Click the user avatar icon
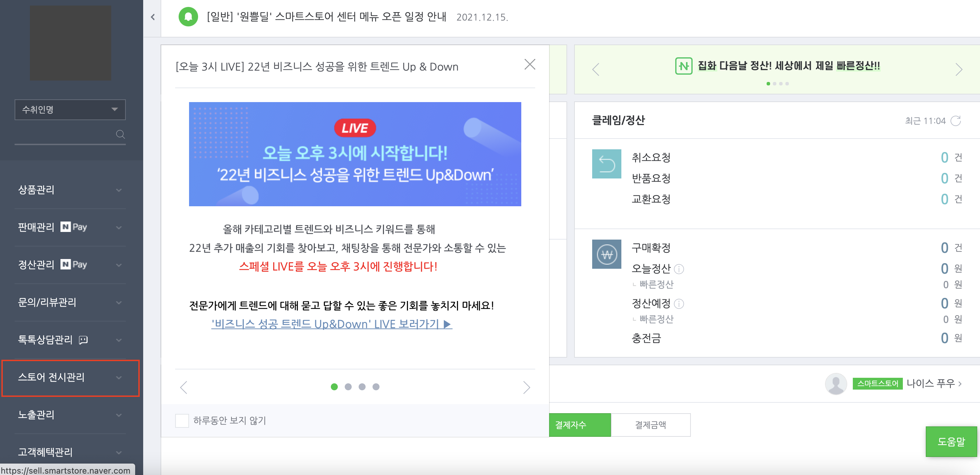Image resolution: width=980 pixels, height=475 pixels. point(836,383)
